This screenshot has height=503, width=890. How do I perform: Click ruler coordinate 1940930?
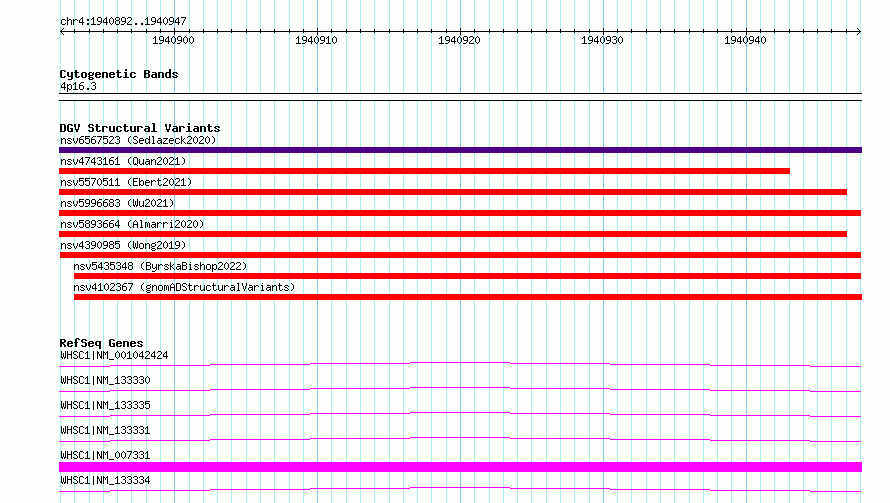(x=602, y=40)
